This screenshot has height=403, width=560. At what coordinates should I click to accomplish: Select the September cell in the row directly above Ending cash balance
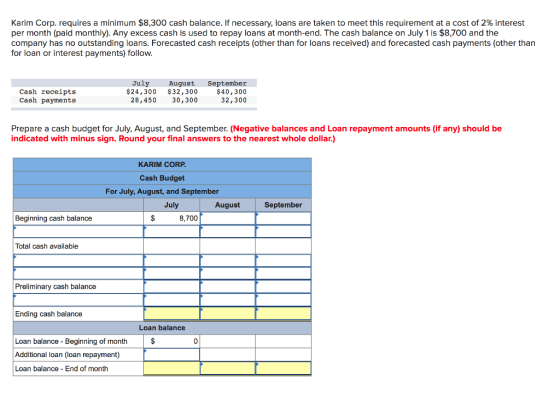point(283,300)
